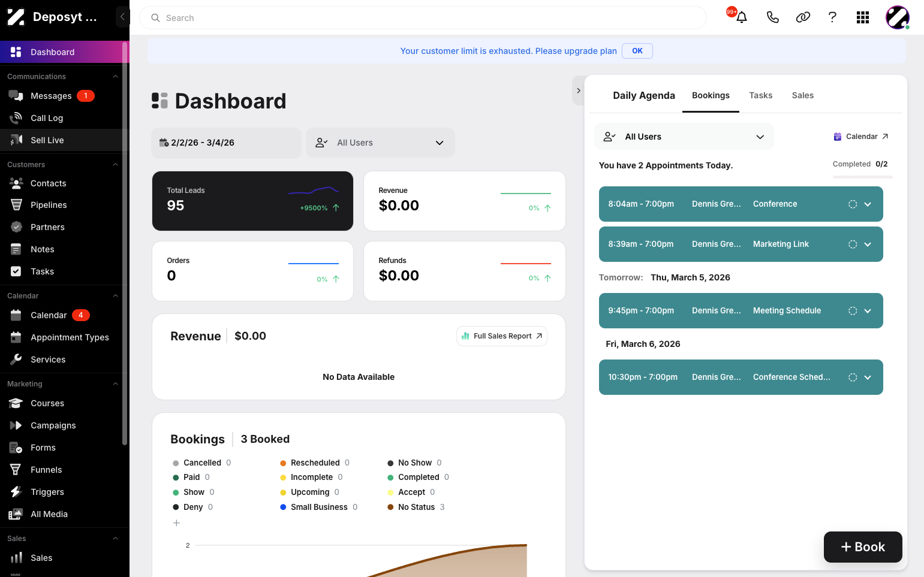
Task: Click the phone dialer icon in header
Action: (x=772, y=17)
